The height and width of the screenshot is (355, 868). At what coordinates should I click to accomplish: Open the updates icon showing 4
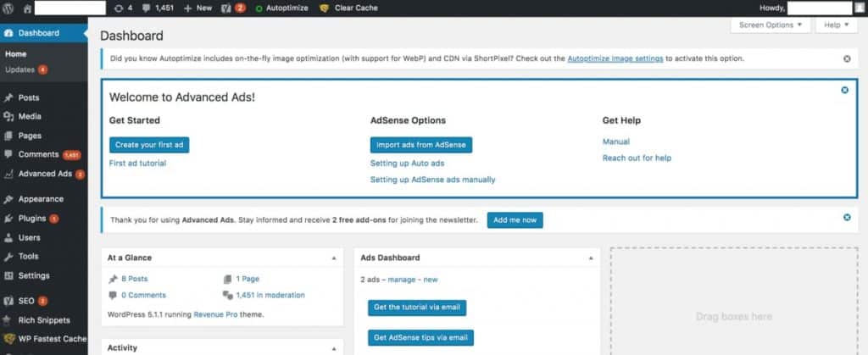click(x=123, y=8)
